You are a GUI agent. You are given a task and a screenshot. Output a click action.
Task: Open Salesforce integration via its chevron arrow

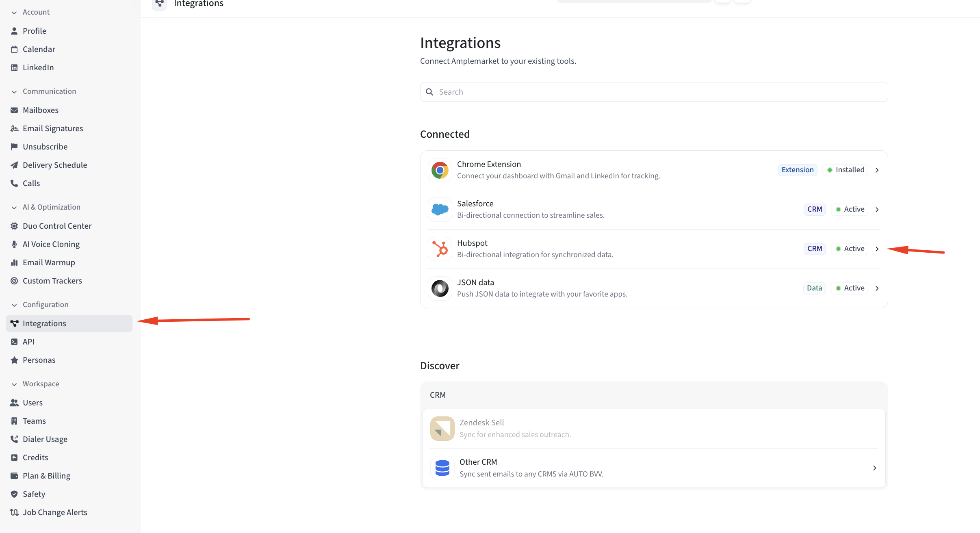tap(877, 210)
